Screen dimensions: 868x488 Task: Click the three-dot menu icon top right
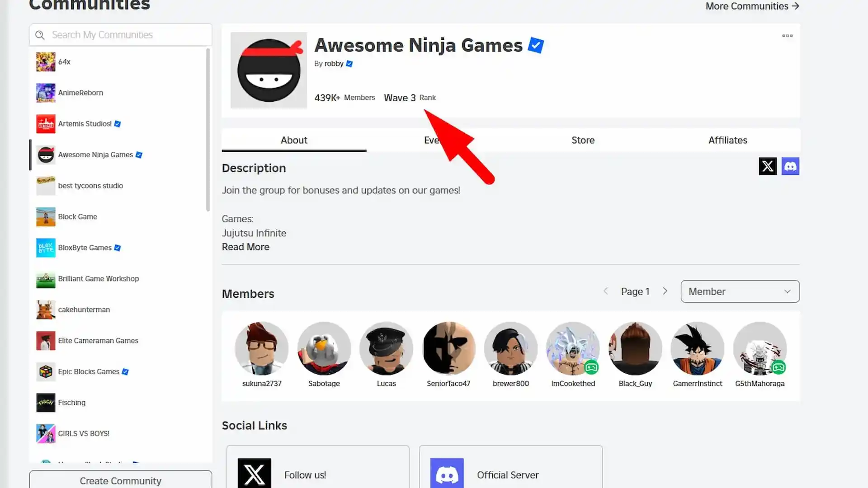click(787, 36)
